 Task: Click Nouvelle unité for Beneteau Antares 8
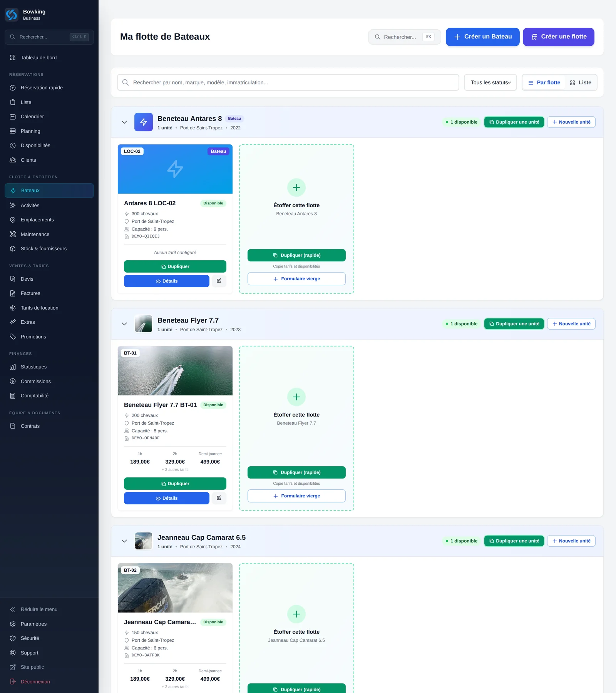[x=571, y=122]
